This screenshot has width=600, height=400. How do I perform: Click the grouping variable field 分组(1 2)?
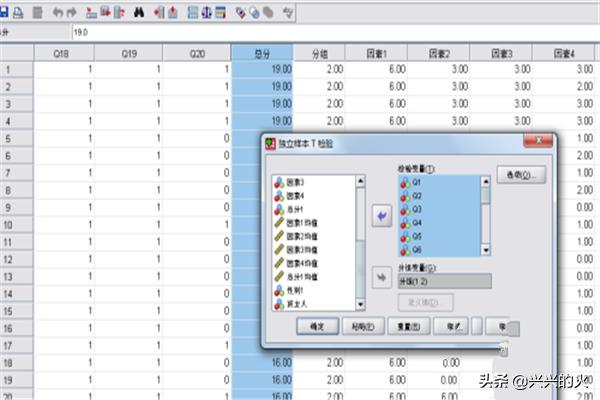click(x=444, y=282)
